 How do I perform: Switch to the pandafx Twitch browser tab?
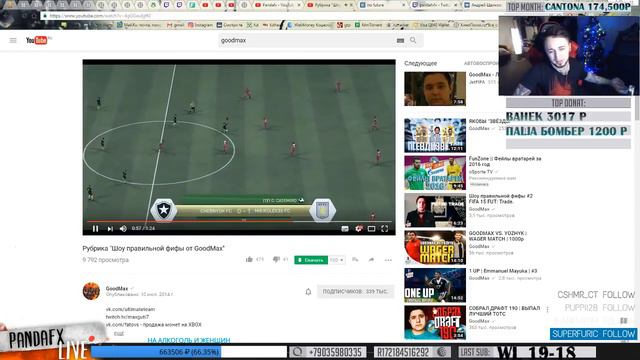tap(433, 5)
